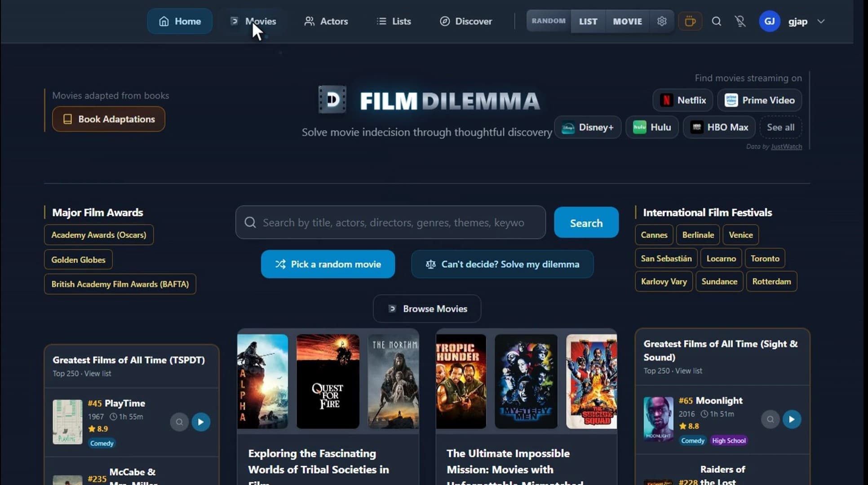Find movies on Hulu
The width and height of the screenshot is (868, 485).
pos(652,127)
